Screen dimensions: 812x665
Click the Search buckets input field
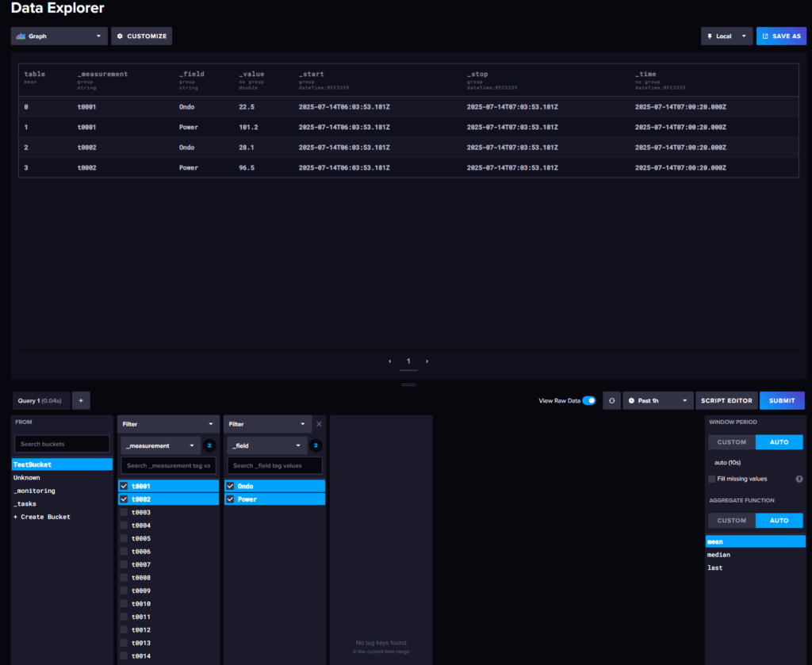coord(62,444)
